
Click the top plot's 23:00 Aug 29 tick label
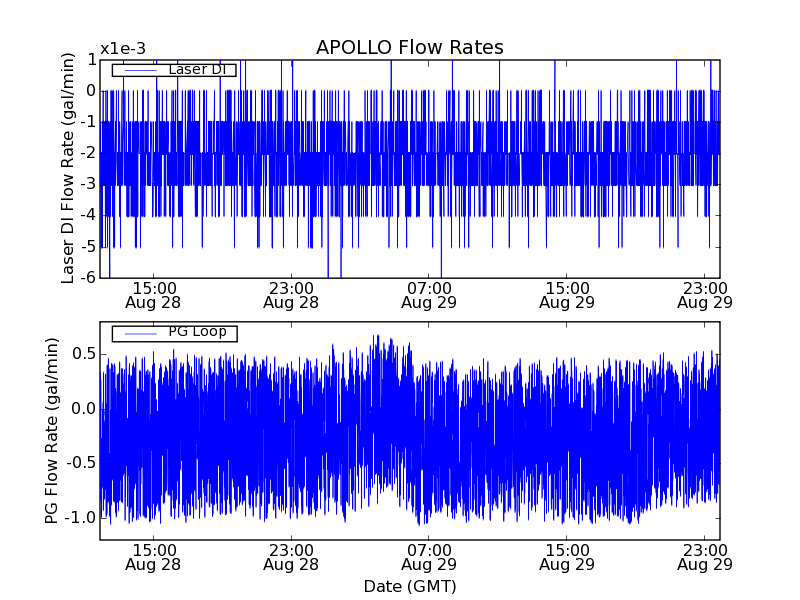(x=705, y=295)
